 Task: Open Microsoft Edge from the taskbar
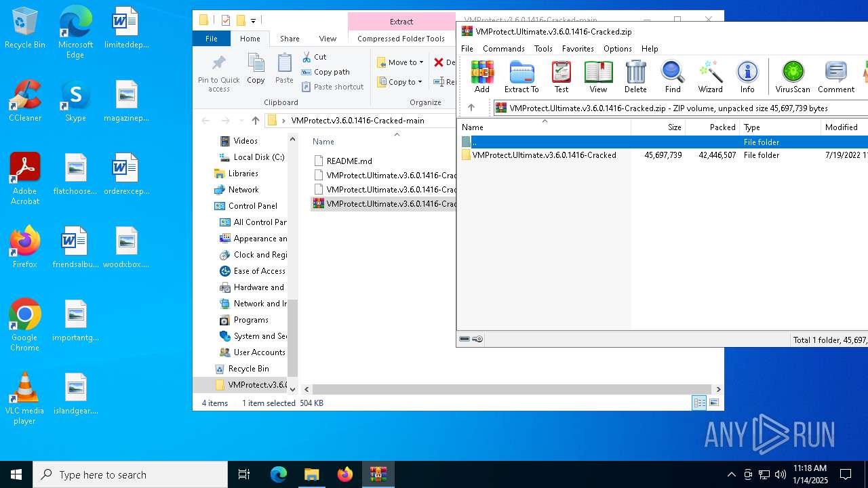tap(279, 474)
